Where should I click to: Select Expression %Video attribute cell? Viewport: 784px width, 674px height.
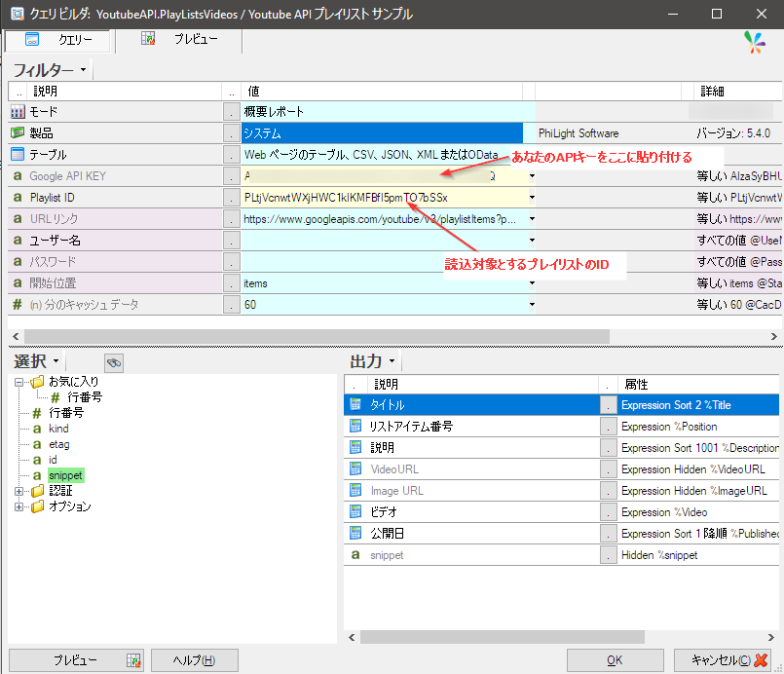click(699, 512)
